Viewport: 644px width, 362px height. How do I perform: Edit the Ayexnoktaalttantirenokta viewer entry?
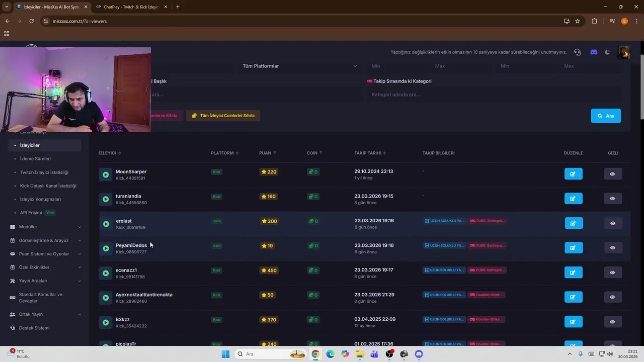tap(573, 297)
